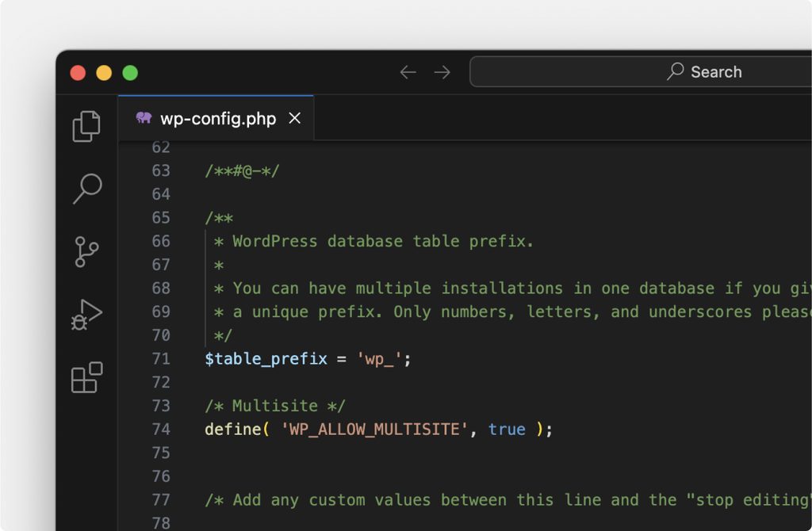Focus the Search command center field
The image size is (812, 531).
[641, 71]
